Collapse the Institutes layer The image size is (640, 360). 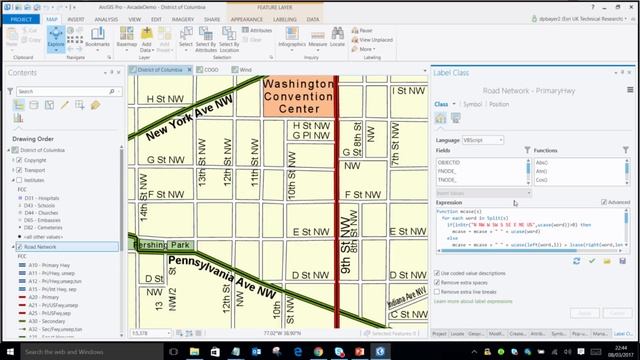point(13,180)
